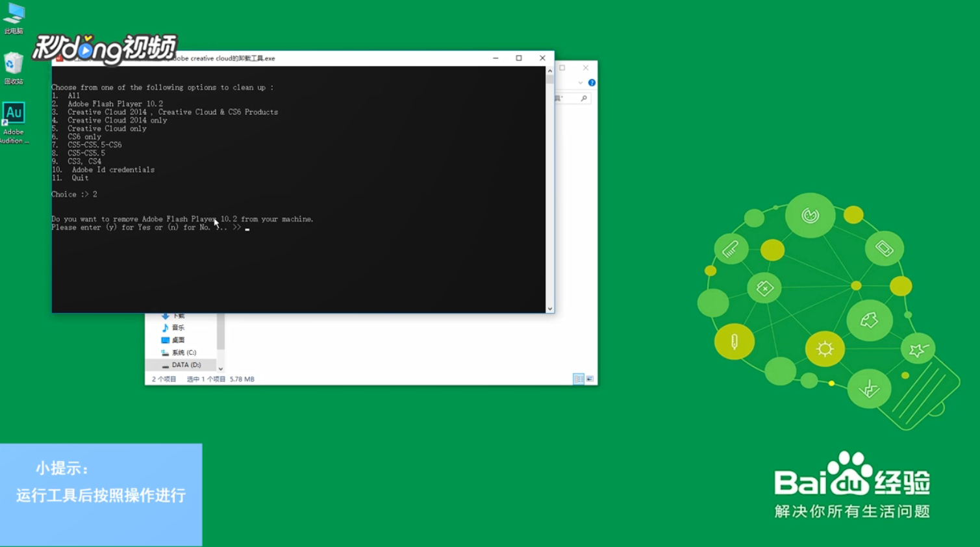Click '5.78 MB' in Explorer status bar

click(242, 379)
